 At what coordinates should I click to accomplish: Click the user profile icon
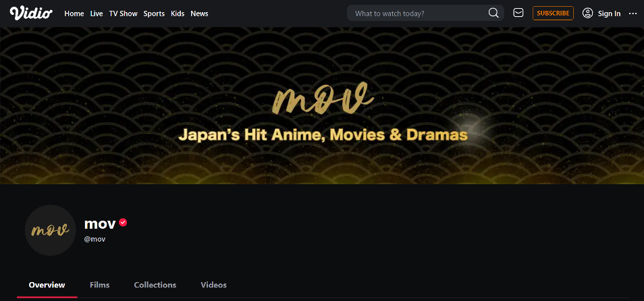[x=588, y=13]
